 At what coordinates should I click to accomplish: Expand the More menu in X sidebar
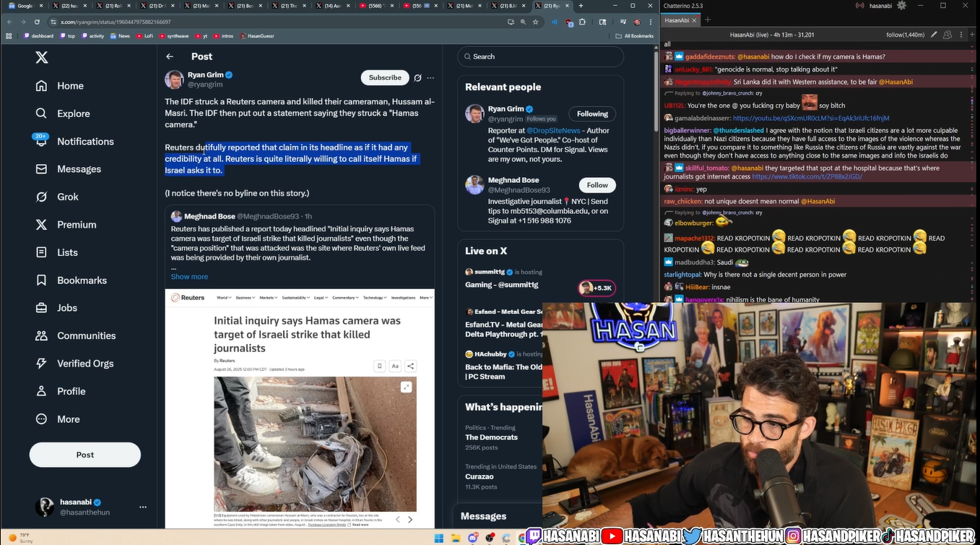coord(57,419)
